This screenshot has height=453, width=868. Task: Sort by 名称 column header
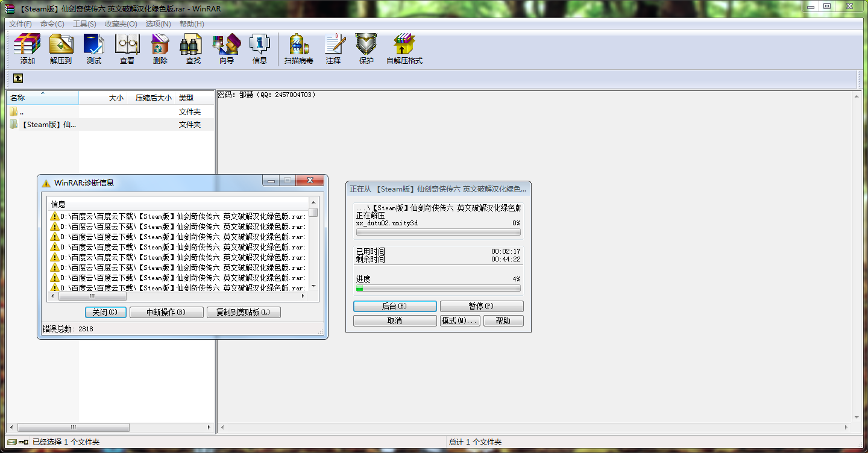(42, 98)
